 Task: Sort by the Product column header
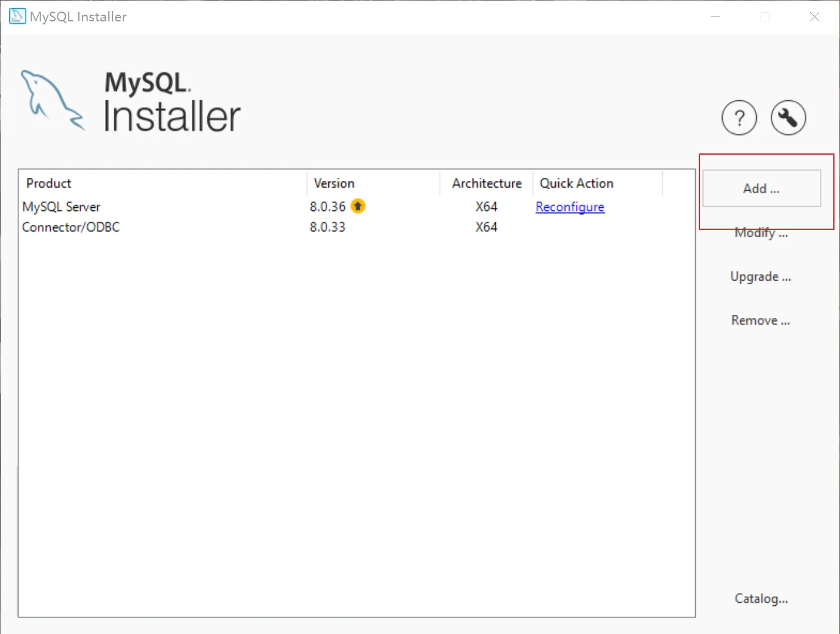pos(163,183)
